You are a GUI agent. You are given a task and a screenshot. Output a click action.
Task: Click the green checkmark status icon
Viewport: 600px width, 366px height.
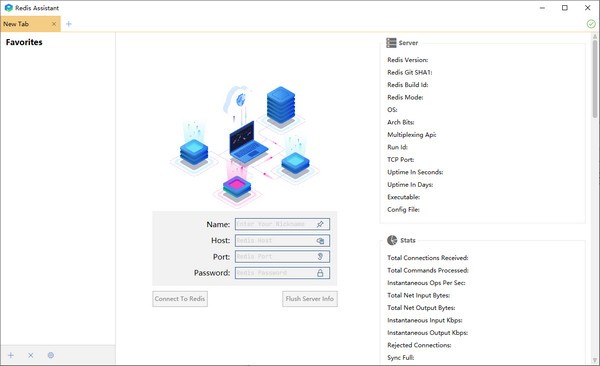591,24
